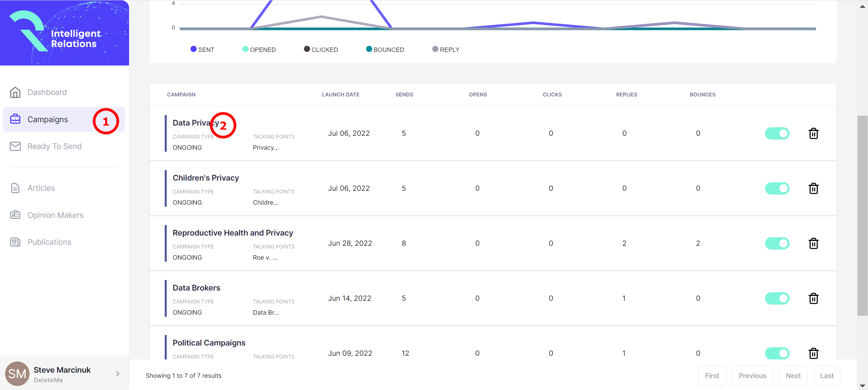Click the Ready To Send envelope icon
The width and height of the screenshot is (868, 390).
pos(15,146)
